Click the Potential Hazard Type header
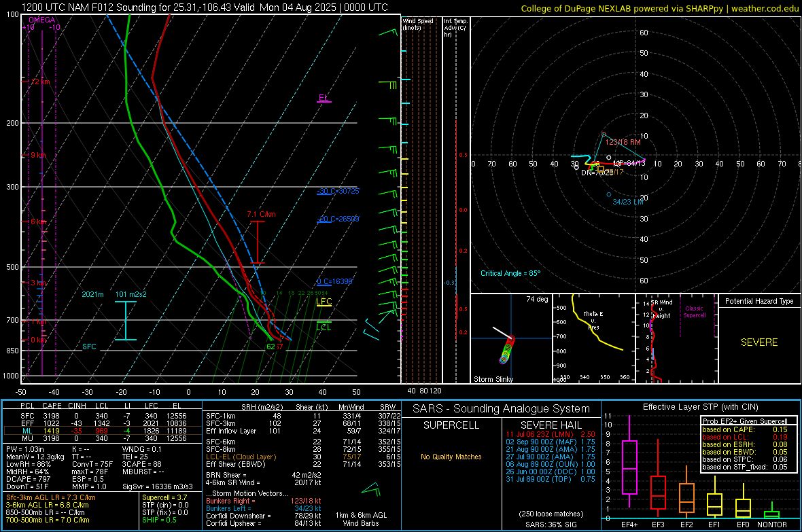This screenshot has height=532, width=802. (x=759, y=301)
